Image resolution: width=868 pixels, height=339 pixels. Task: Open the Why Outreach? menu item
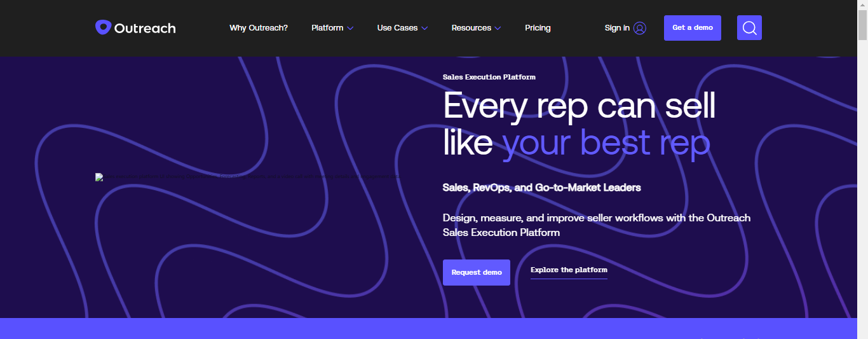click(259, 28)
